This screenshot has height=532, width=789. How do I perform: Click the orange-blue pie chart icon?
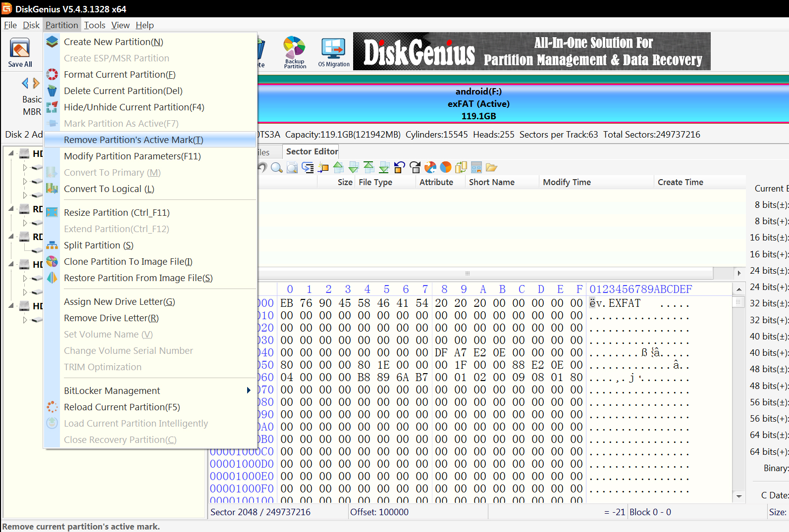click(x=446, y=168)
